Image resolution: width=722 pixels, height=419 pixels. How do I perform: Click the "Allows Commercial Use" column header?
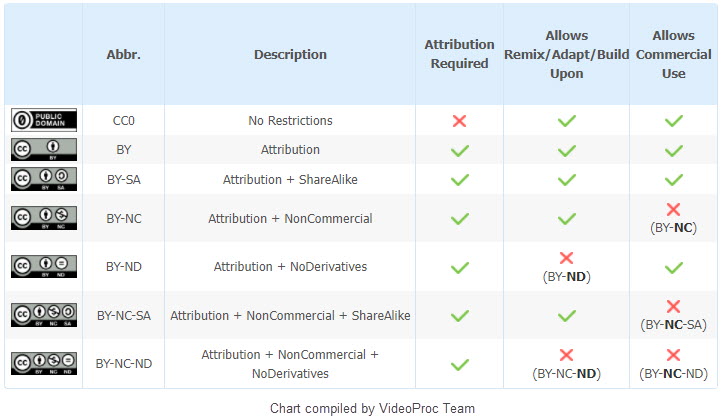pos(673,54)
